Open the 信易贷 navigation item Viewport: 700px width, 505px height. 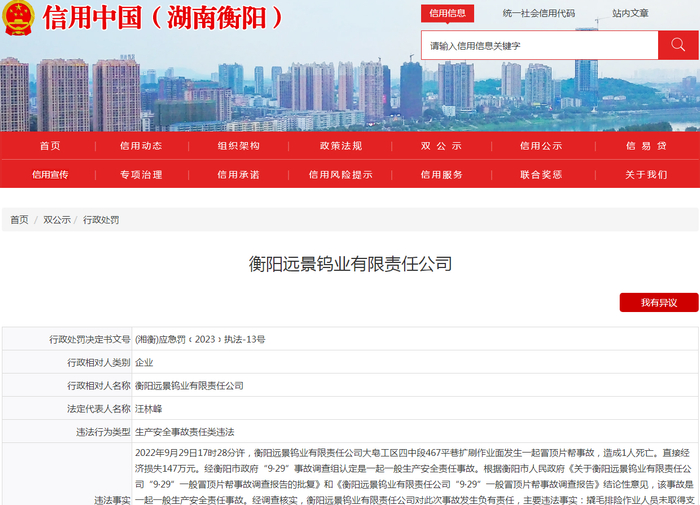pos(646,146)
